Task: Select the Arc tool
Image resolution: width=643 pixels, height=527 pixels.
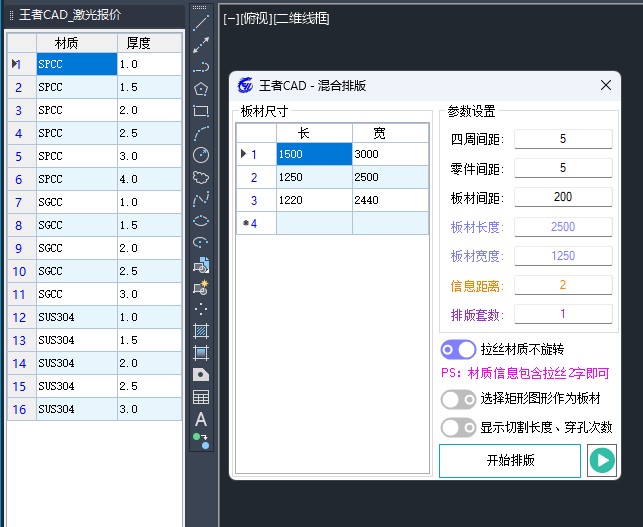Action: [x=201, y=133]
